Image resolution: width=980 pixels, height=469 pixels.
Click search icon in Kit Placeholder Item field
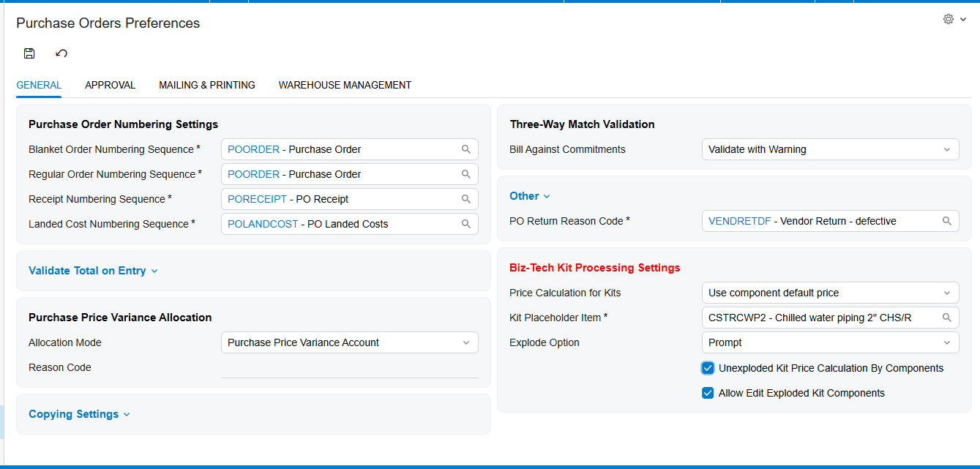click(x=947, y=318)
